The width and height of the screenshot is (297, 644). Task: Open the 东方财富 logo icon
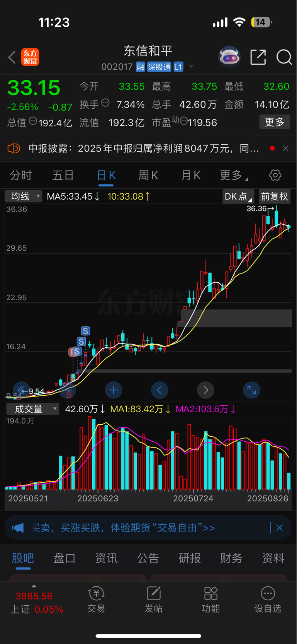coord(30,57)
